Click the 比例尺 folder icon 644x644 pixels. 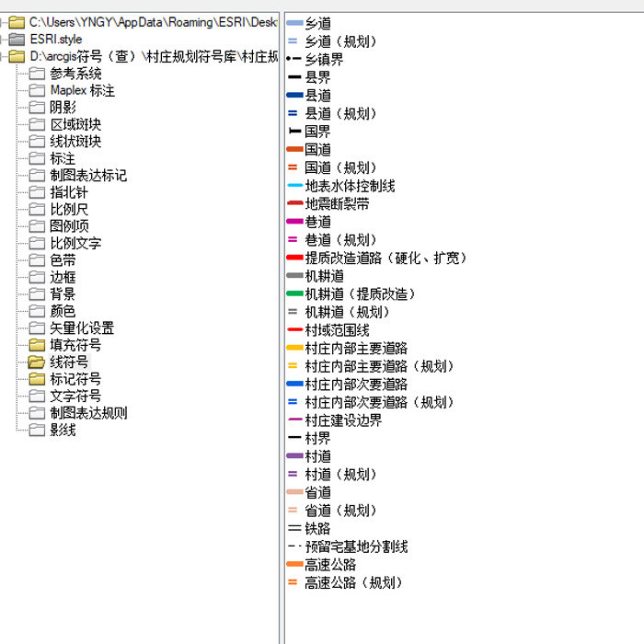(37, 210)
